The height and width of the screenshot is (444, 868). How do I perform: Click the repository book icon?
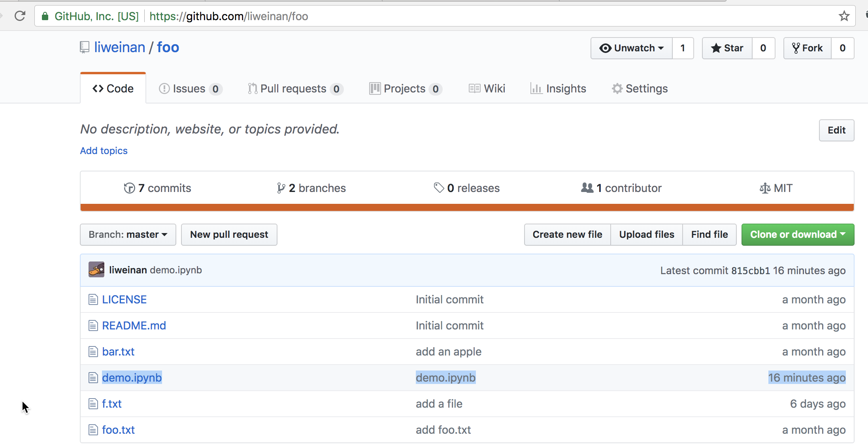pos(84,47)
